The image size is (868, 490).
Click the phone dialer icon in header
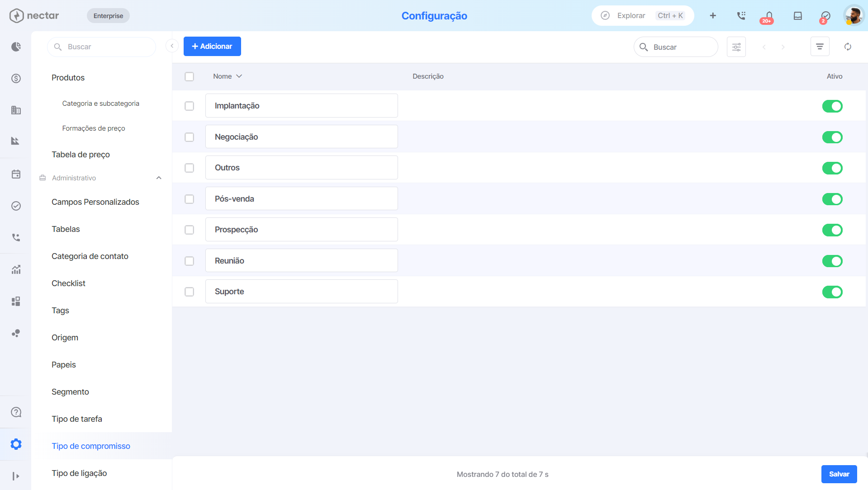[741, 16]
